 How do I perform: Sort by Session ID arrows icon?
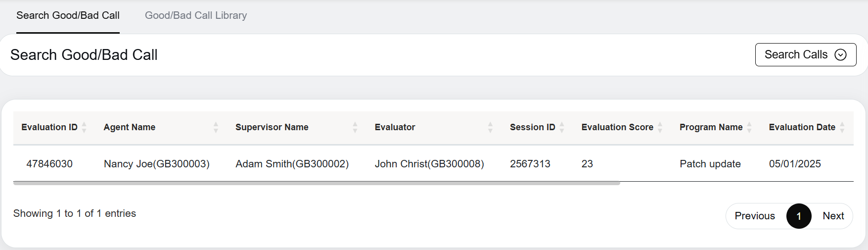point(562,127)
